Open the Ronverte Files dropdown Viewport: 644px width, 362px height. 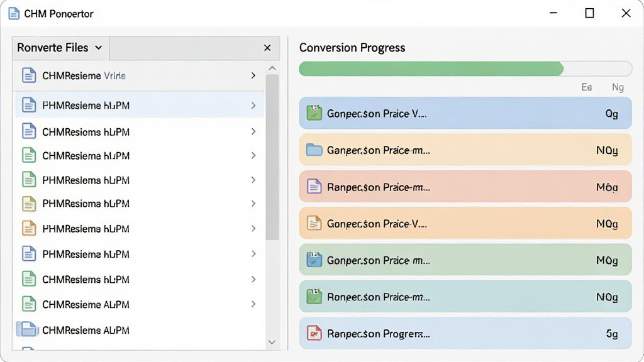coord(60,48)
